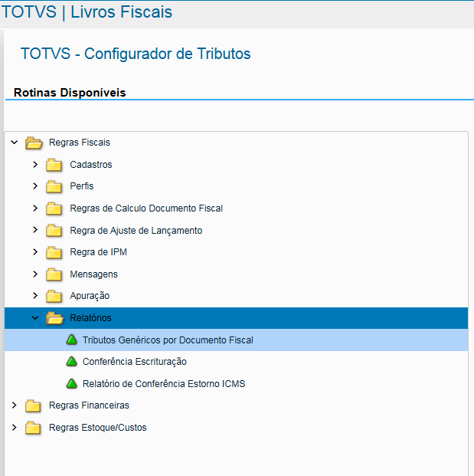Expand the Mensagens folder chevron
Screen dimensions: 474x476
point(35,274)
